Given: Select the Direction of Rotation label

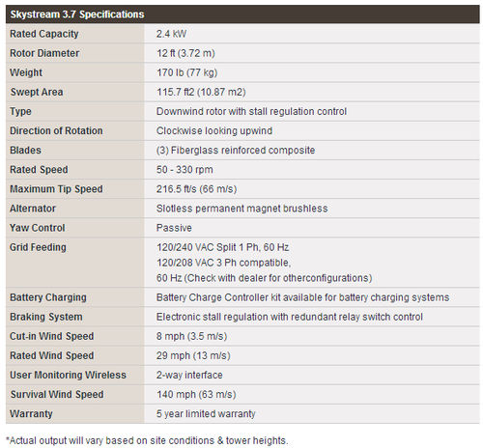Looking at the screenshot, I should click(x=56, y=130).
